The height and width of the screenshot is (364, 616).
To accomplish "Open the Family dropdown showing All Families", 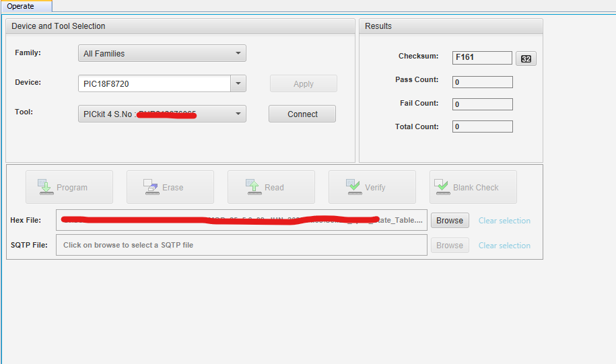I will click(162, 53).
